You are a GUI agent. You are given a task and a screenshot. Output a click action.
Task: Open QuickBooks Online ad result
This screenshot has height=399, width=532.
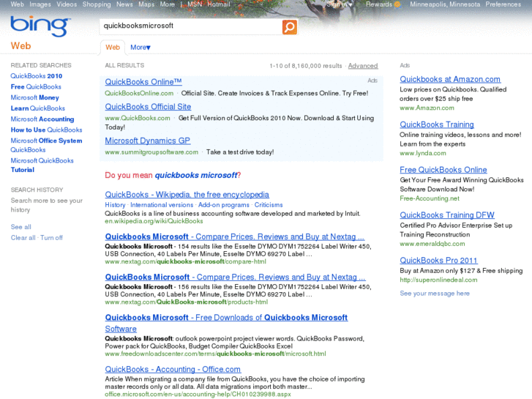pos(143,82)
